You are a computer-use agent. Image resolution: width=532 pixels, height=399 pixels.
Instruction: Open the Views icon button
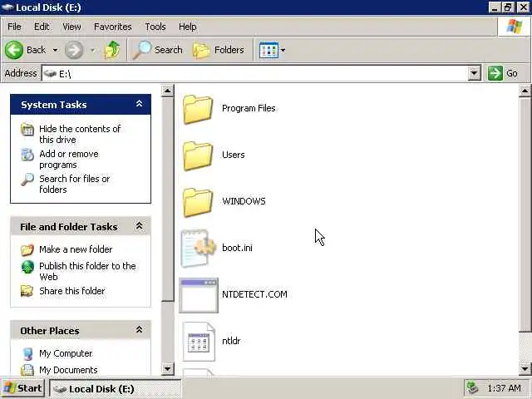pyautogui.click(x=268, y=50)
